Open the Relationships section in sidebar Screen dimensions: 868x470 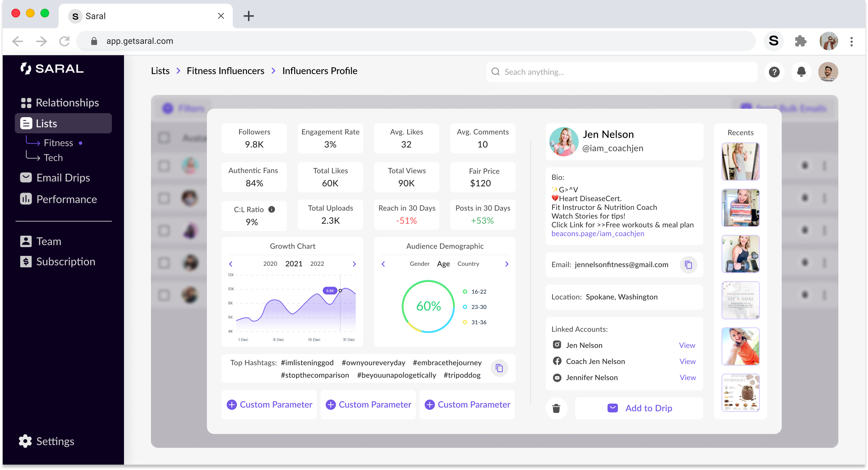[67, 103]
